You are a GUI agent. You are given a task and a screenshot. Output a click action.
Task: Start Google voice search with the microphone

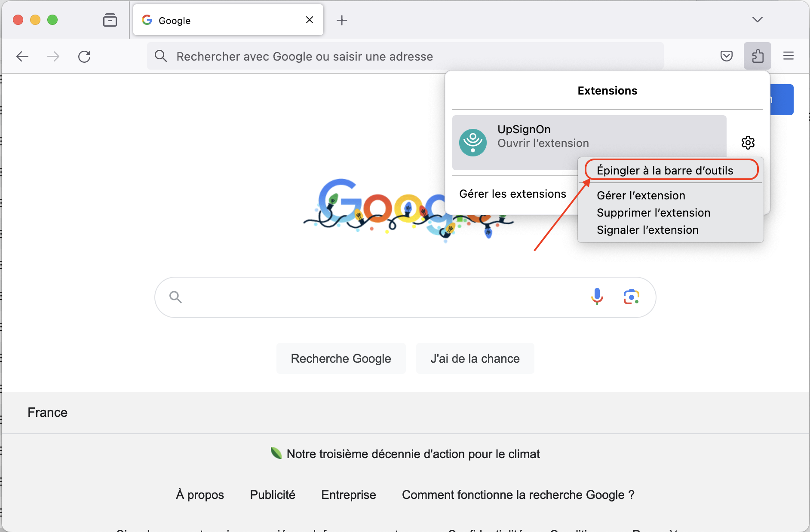[x=597, y=297]
